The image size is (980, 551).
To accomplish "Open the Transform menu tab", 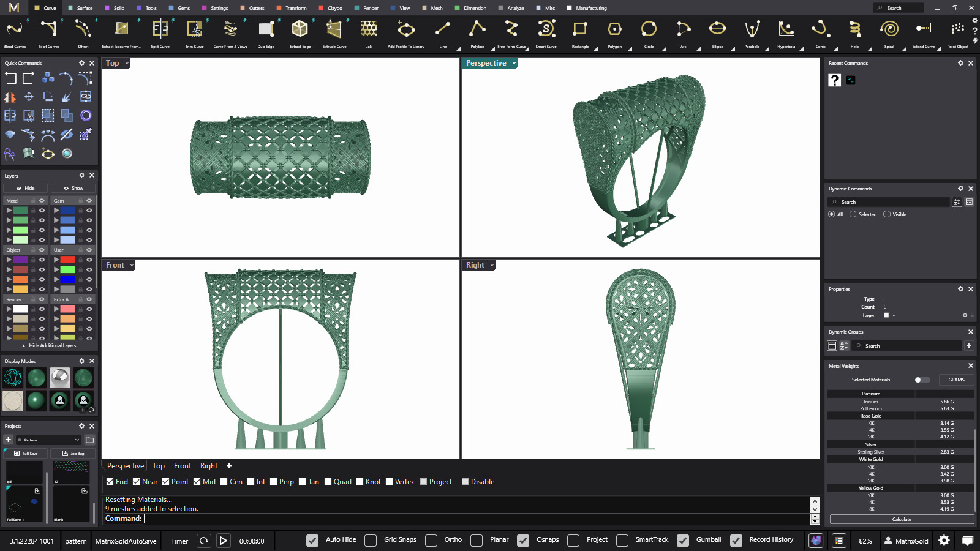I will coord(292,8).
